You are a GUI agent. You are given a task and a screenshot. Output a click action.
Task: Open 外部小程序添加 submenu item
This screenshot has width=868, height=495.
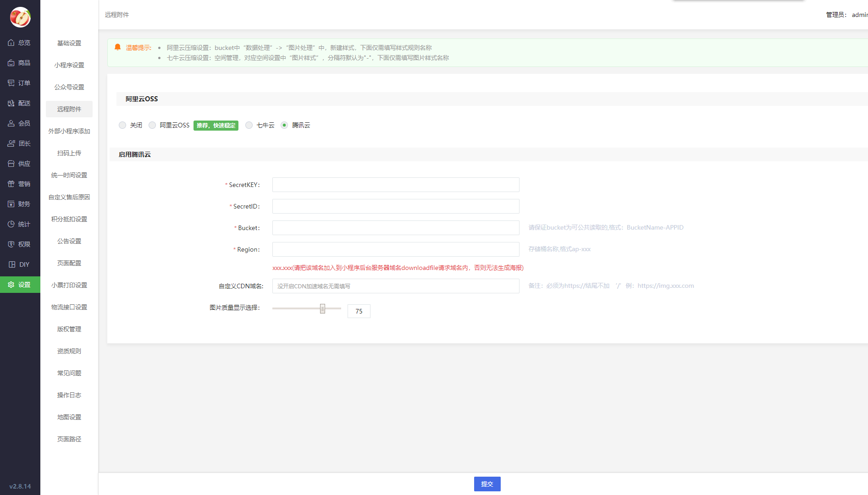pyautogui.click(x=69, y=131)
